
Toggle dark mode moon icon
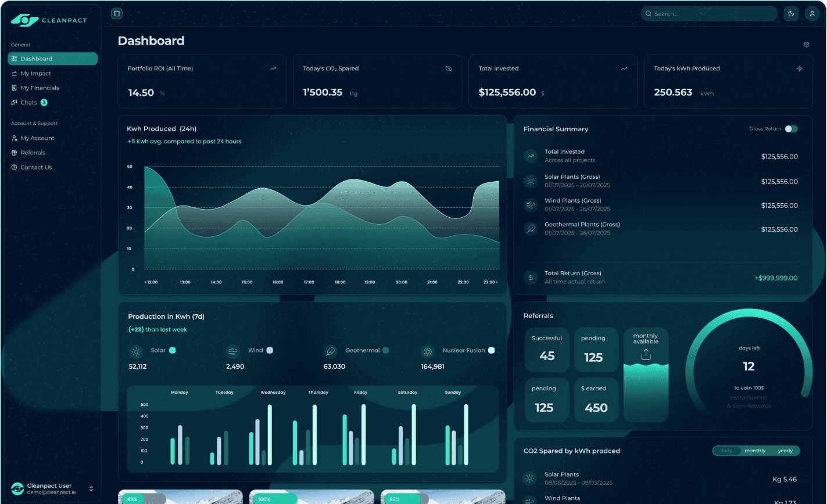pyautogui.click(x=791, y=13)
